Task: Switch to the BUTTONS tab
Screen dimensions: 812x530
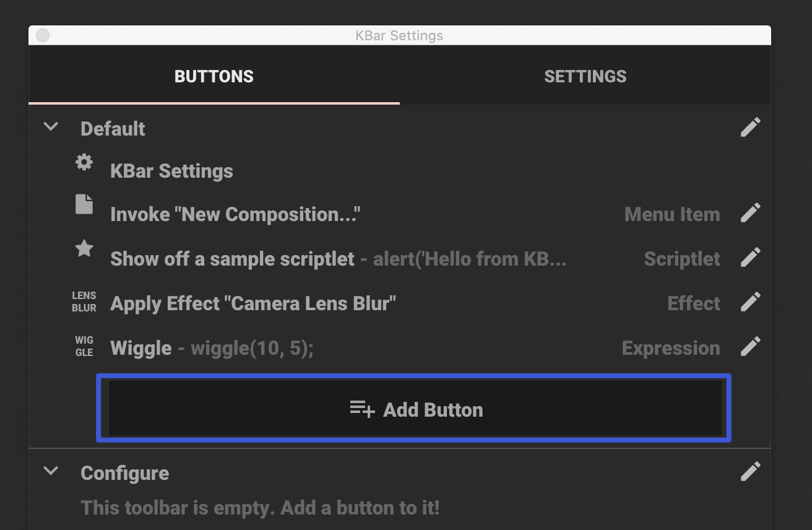Action: tap(214, 76)
